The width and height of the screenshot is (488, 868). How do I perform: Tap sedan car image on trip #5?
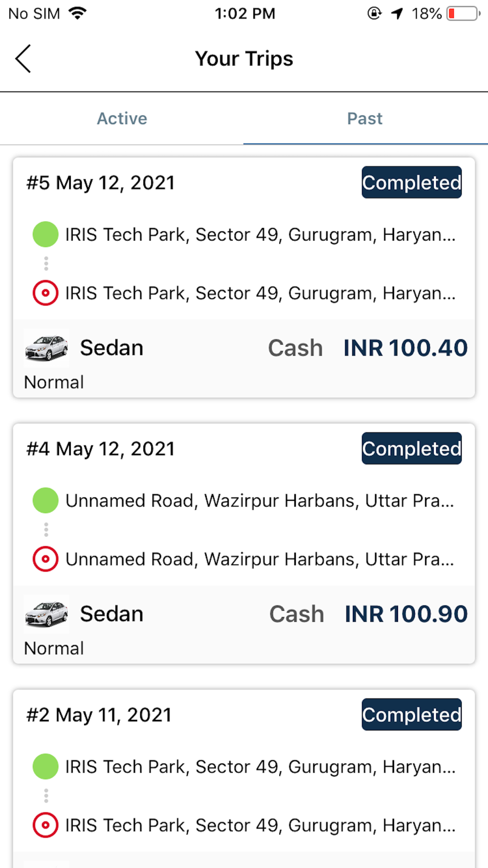point(46,348)
